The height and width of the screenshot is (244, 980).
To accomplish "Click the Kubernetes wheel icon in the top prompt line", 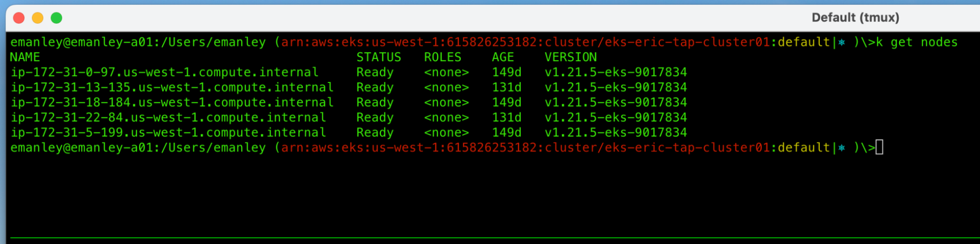I will 842,43.
